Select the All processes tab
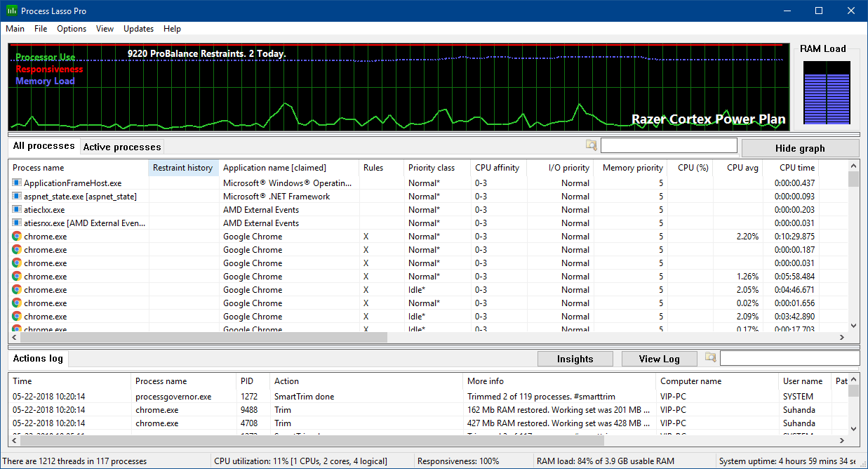This screenshot has width=868, height=469. (44, 146)
